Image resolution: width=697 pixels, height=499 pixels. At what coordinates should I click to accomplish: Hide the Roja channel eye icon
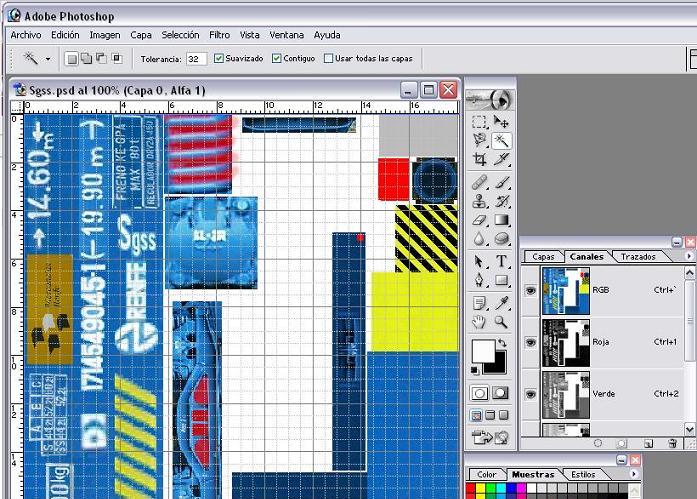(530, 342)
